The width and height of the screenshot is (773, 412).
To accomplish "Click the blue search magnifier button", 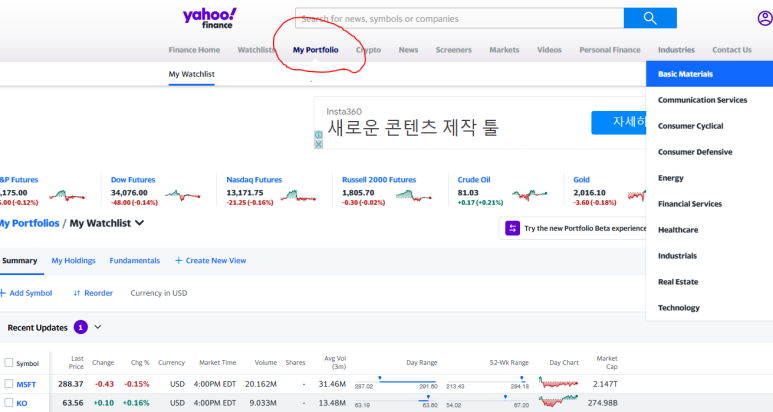I will pos(650,18).
